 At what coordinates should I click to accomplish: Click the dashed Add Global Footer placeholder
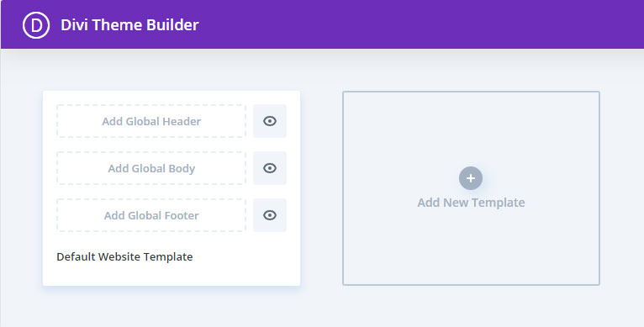point(151,215)
